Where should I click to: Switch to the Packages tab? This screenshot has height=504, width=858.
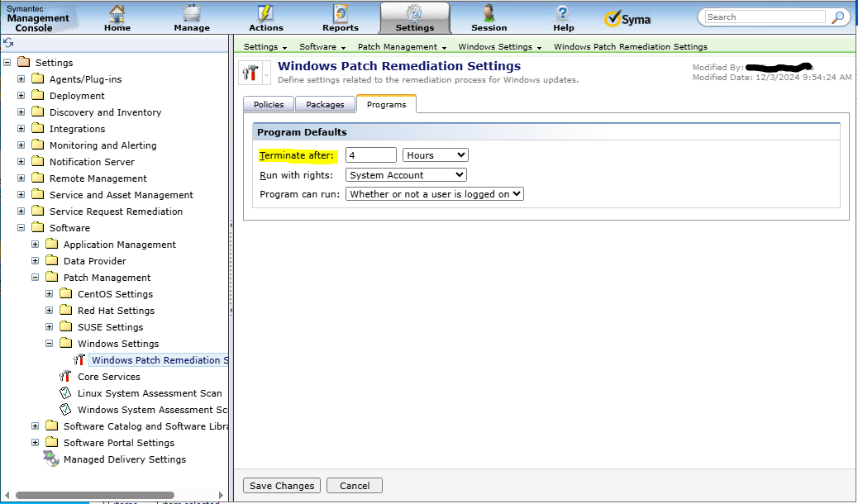click(x=325, y=104)
